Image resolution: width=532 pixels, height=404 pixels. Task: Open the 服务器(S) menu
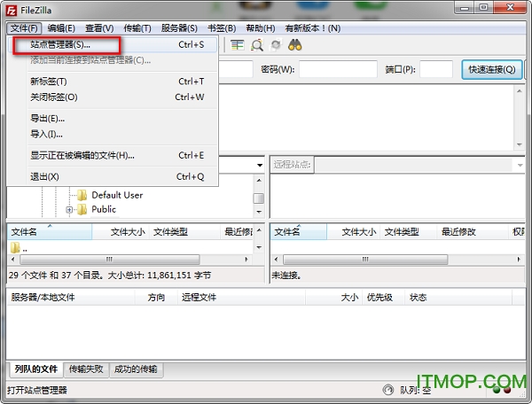coord(179,28)
